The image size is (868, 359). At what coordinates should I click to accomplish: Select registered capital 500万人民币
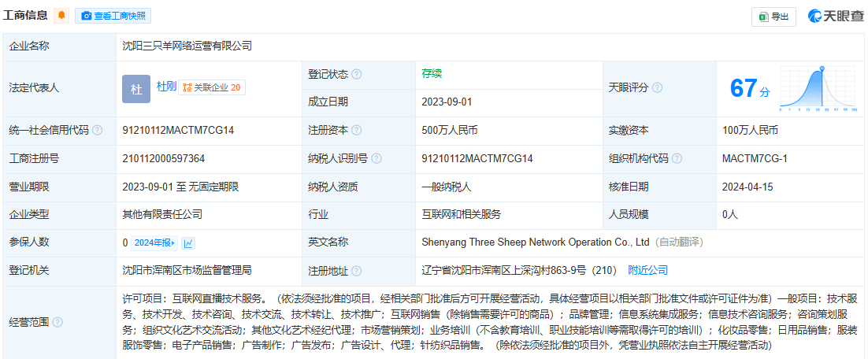450,131
